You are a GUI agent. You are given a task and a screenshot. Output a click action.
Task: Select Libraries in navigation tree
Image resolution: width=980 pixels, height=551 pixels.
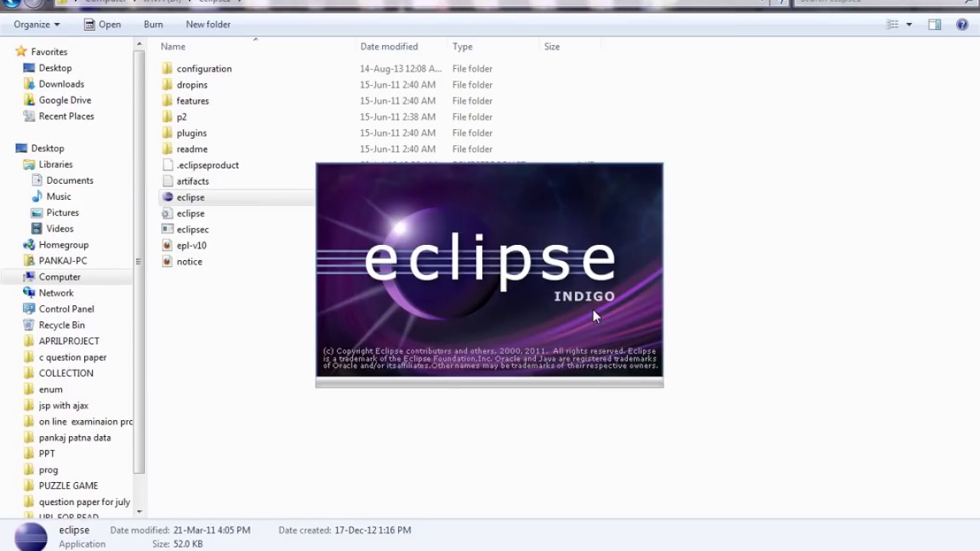56,165
